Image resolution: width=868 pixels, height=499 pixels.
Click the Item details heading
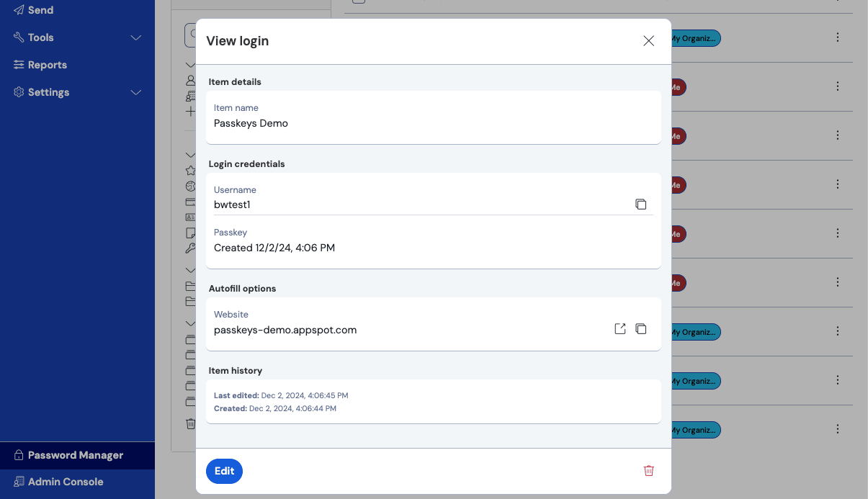(x=235, y=82)
